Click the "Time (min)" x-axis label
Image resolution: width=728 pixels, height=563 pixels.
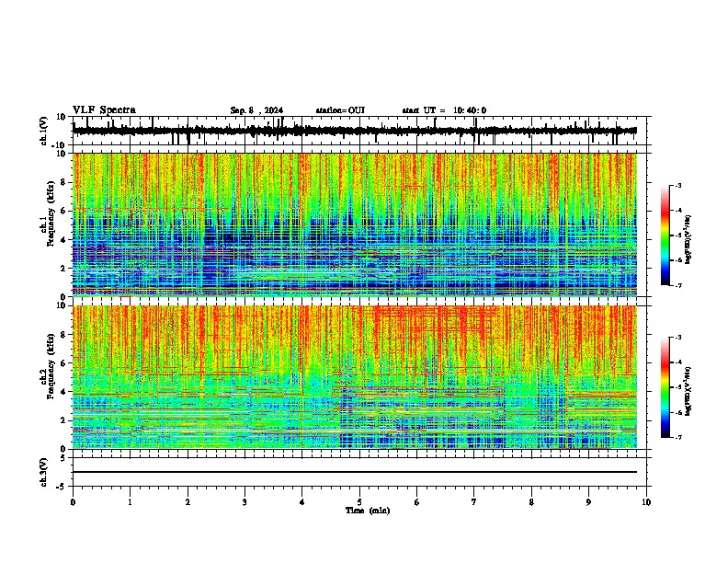coord(368,511)
